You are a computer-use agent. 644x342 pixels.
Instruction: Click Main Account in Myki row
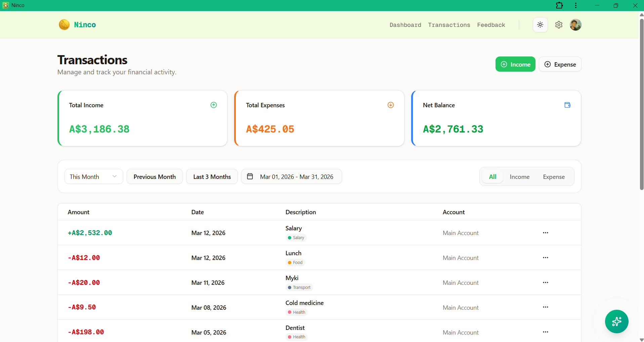[x=461, y=283]
